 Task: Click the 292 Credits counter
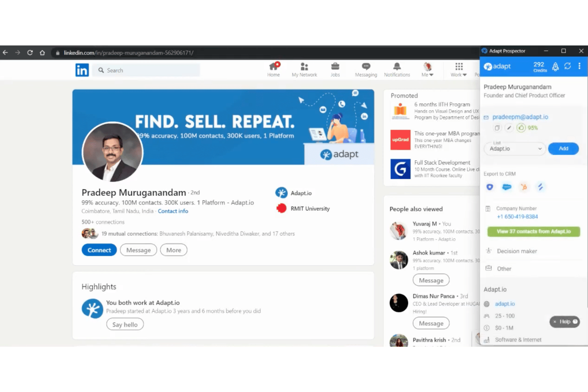click(x=540, y=66)
